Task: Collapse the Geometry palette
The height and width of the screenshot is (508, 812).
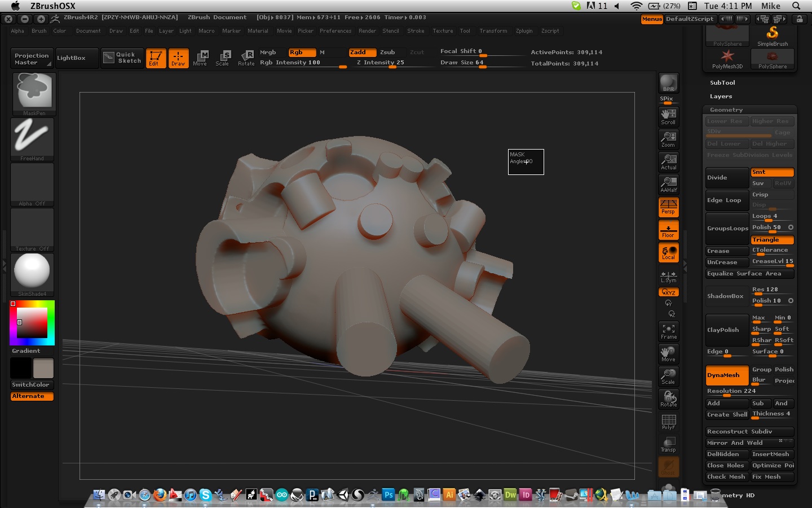Action: (x=725, y=110)
